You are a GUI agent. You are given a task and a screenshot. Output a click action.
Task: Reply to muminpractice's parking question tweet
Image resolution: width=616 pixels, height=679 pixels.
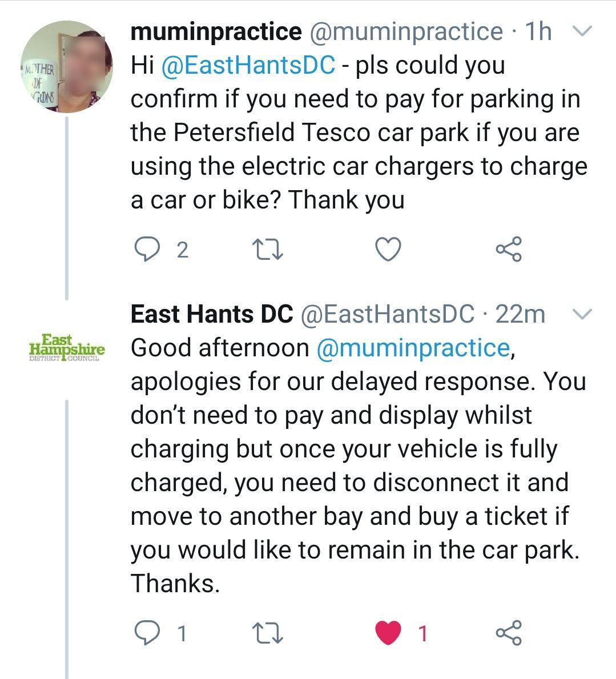[148, 247]
